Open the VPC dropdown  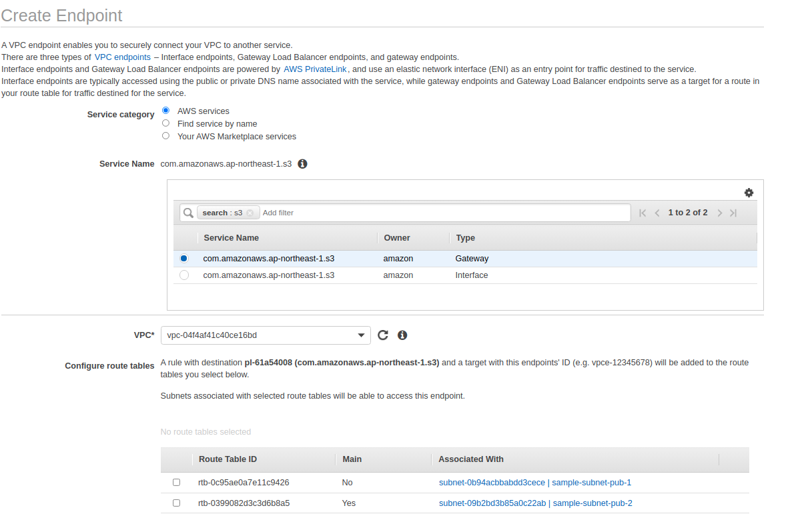[266, 335]
